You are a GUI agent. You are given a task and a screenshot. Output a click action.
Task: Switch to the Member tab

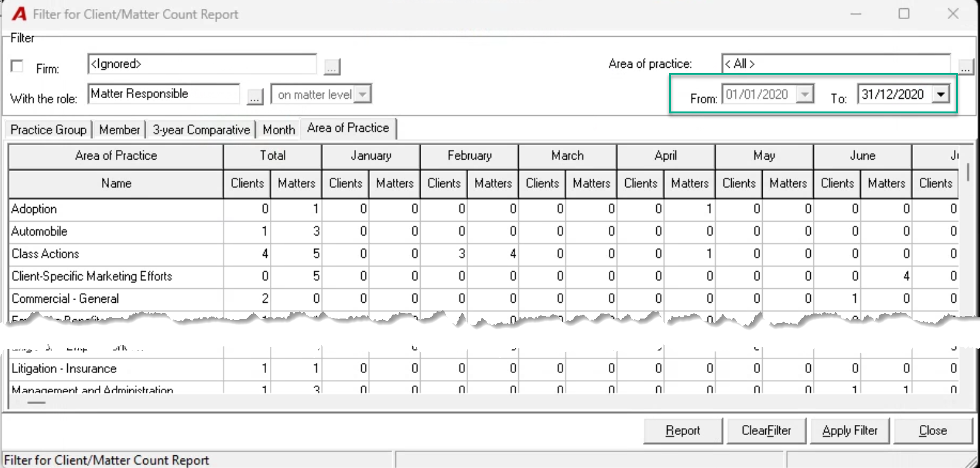point(119,129)
